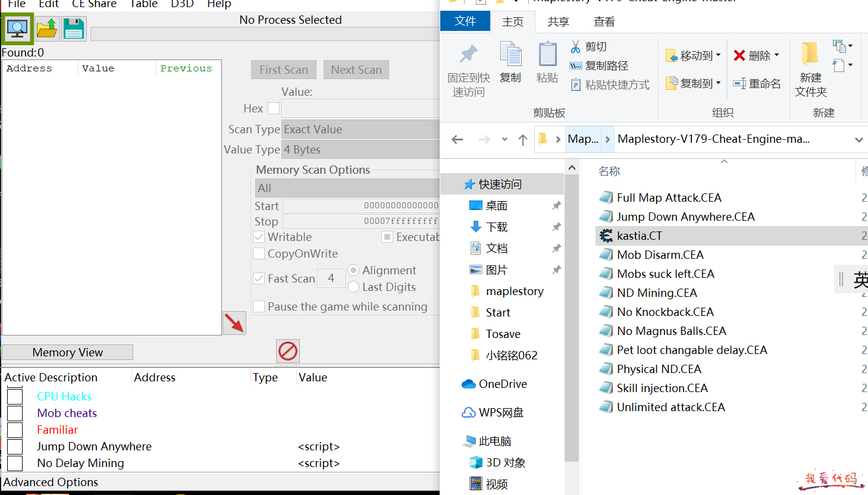Open the Scan Type dropdown
The height and width of the screenshot is (495, 868).
click(x=361, y=129)
